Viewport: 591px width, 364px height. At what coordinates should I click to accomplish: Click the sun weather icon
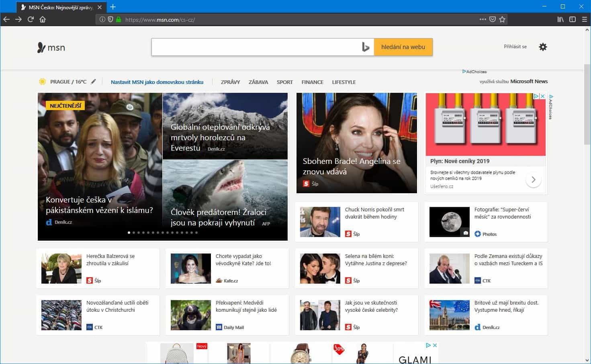pos(42,82)
